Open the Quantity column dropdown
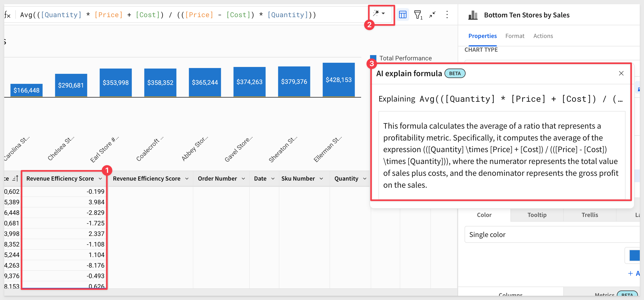The height and width of the screenshot is (300, 644). tap(364, 179)
